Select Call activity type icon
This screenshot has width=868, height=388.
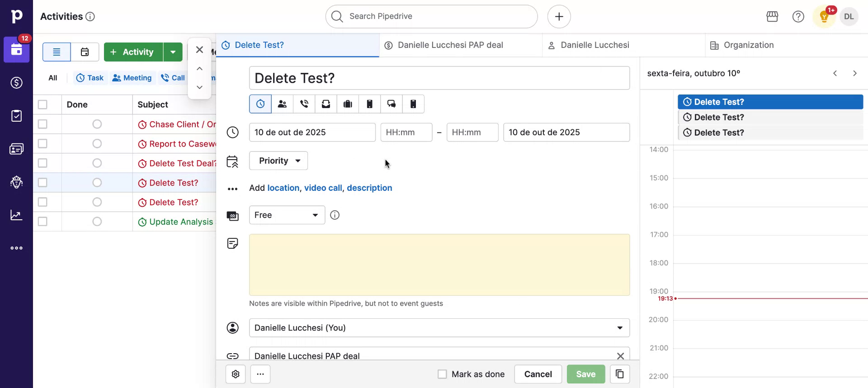click(x=304, y=104)
